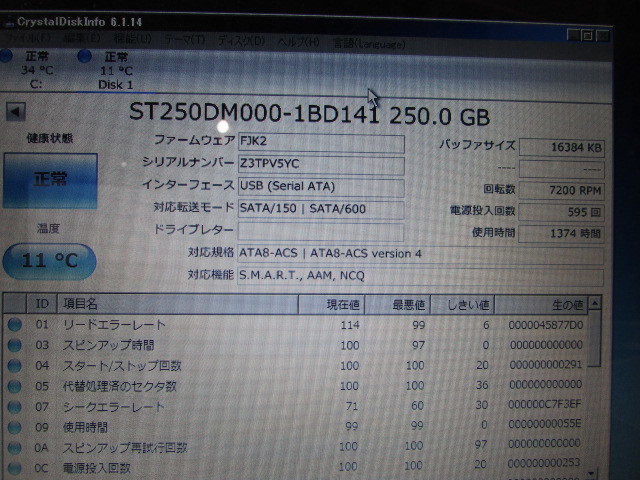Click the scroll up arrow of SMART list
This screenshot has width=640, height=480.
coord(595,303)
